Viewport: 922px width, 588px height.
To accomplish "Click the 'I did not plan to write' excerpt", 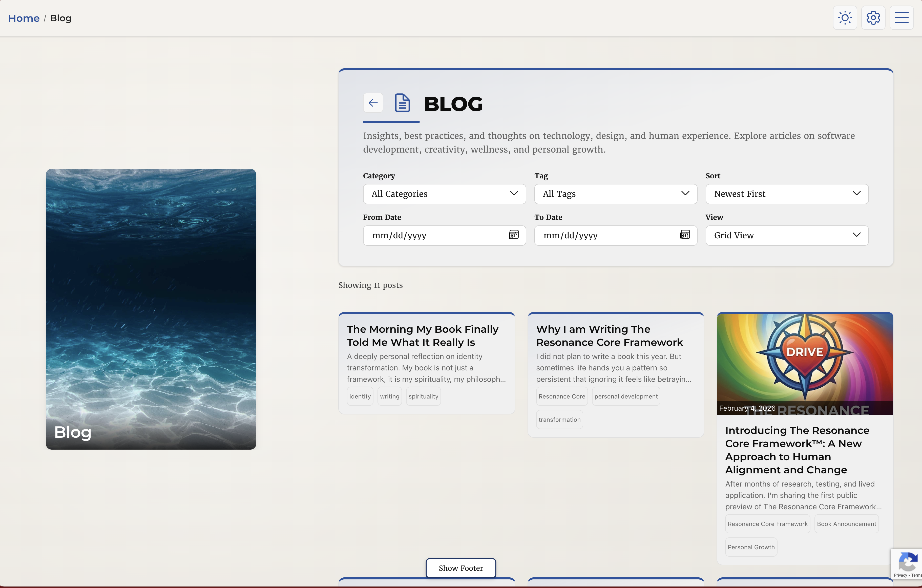I will click(613, 367).
